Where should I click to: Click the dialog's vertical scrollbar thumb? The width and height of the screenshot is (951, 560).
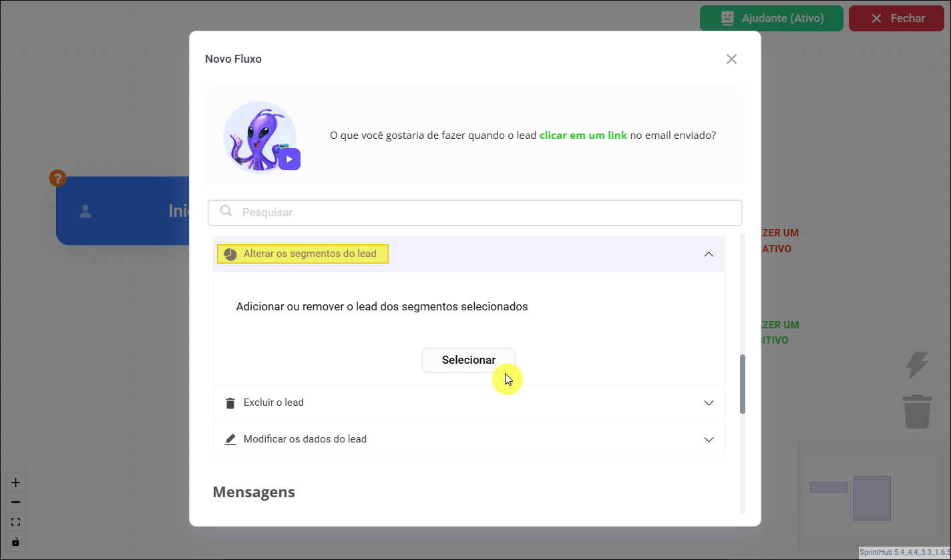pyautogui.click(x=743, y=384)
